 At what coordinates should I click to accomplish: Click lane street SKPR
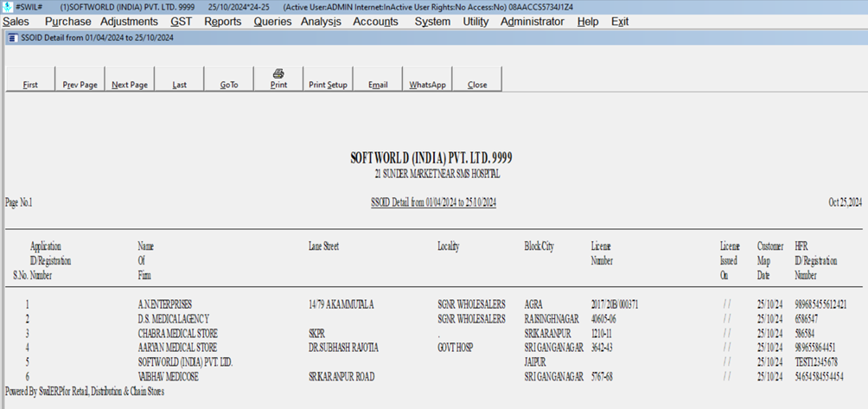pos(316,333)
